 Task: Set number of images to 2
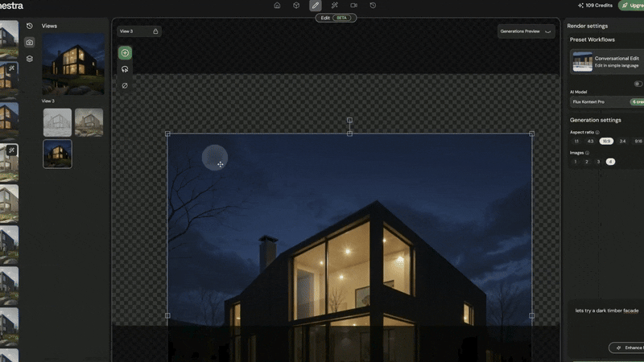[587, 162]
